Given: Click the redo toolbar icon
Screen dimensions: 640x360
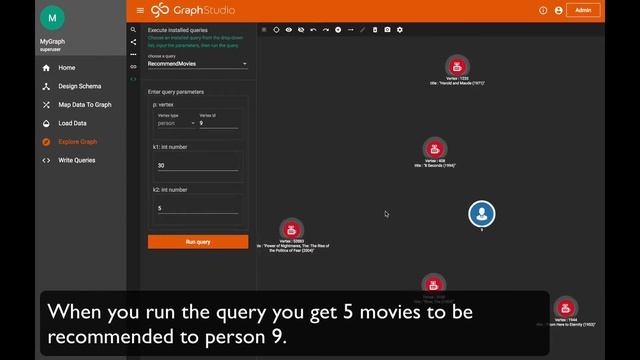Looking at the screenshot, I should (326, 30).
